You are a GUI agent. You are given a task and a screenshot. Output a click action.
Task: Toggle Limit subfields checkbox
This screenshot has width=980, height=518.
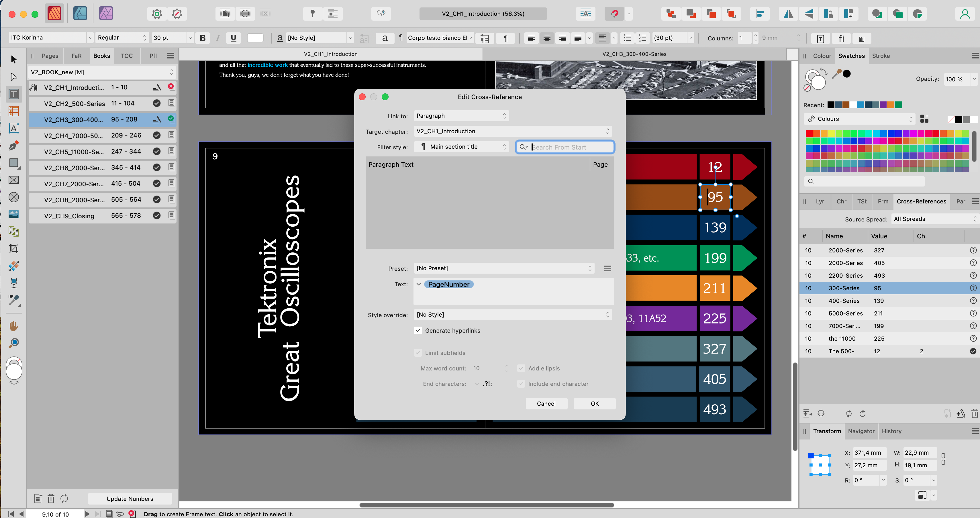(x=418, y=353)
